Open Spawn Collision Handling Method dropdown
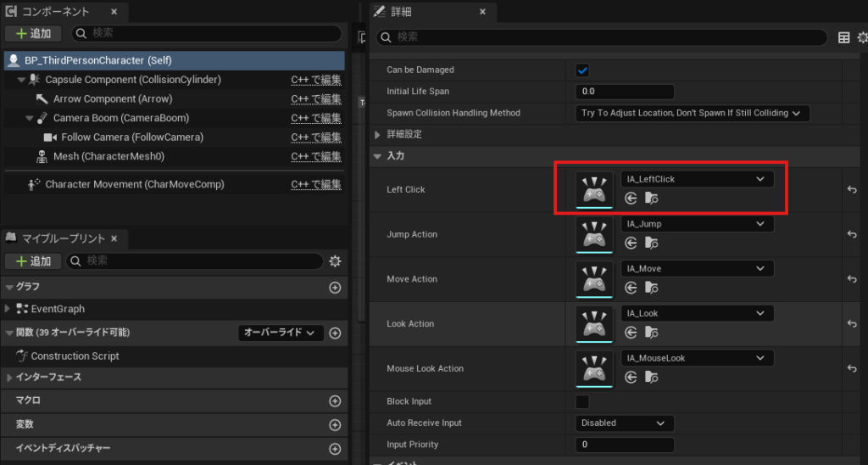Viewport: 868px width, 465px height. coord(693,113)
